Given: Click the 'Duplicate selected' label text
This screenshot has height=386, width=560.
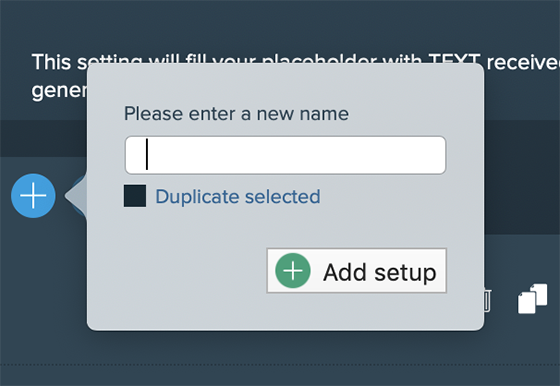Looking at the screenshot, I should click(238, 196).
